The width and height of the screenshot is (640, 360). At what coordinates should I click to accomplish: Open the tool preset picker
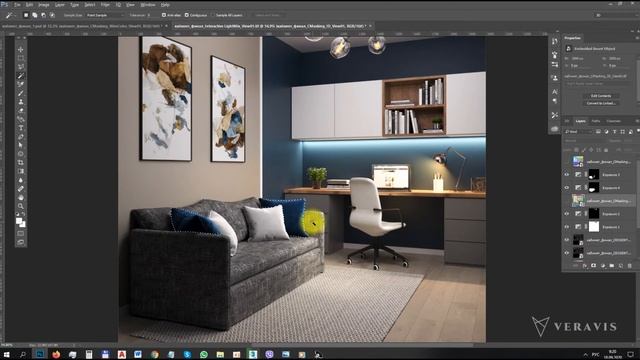tap(10, 15)
